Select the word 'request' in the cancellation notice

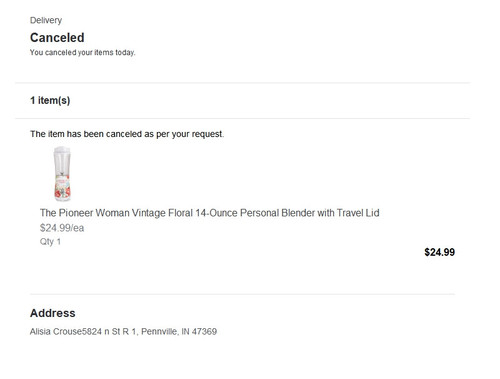click(207, 134)
